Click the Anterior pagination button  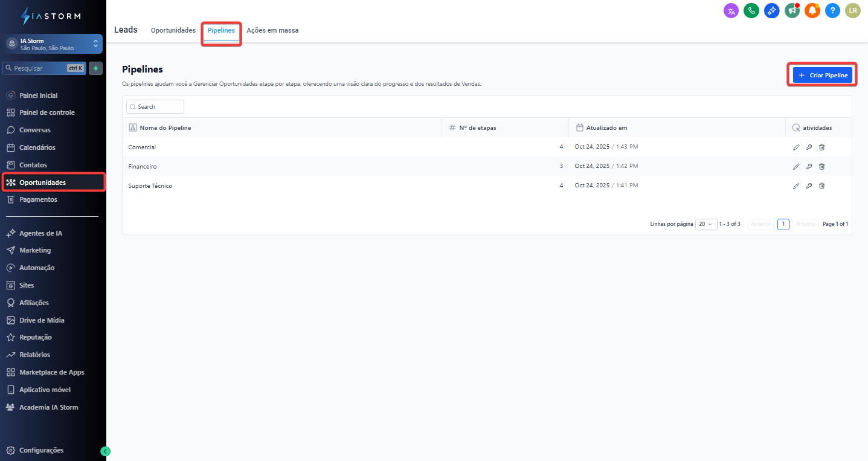pyautogui.click(x=760, y=224)
